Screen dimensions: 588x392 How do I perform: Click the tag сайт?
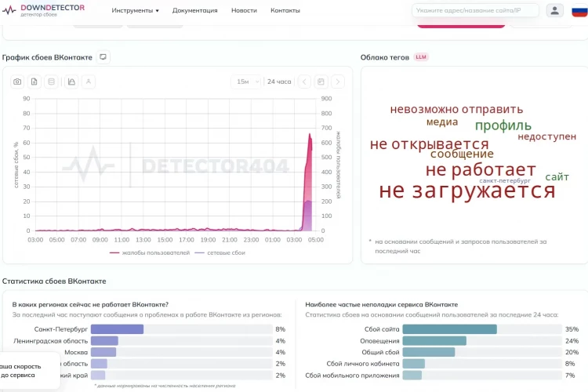pyautogui.click(x=557, y=176)
